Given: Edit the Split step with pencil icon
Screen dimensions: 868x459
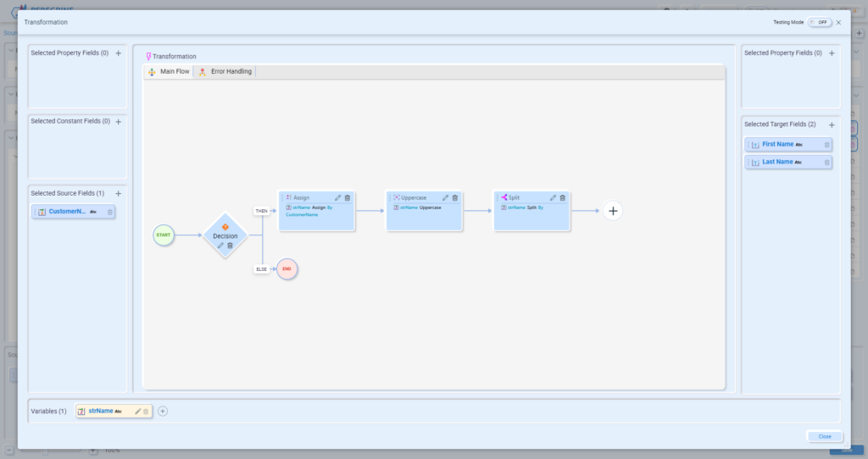Looking at the screenshot, I should pyautogui.click(x=553, y=197).
